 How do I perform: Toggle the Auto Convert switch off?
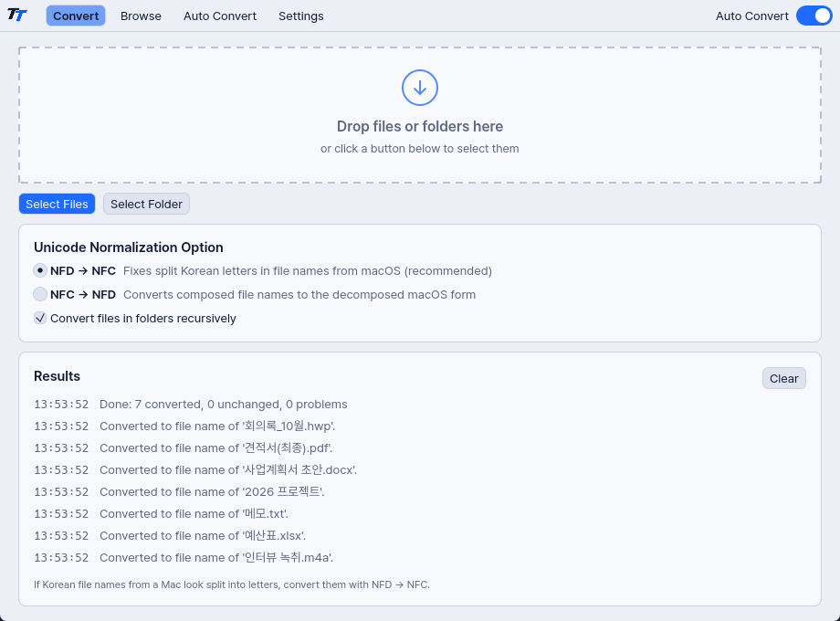814,16
